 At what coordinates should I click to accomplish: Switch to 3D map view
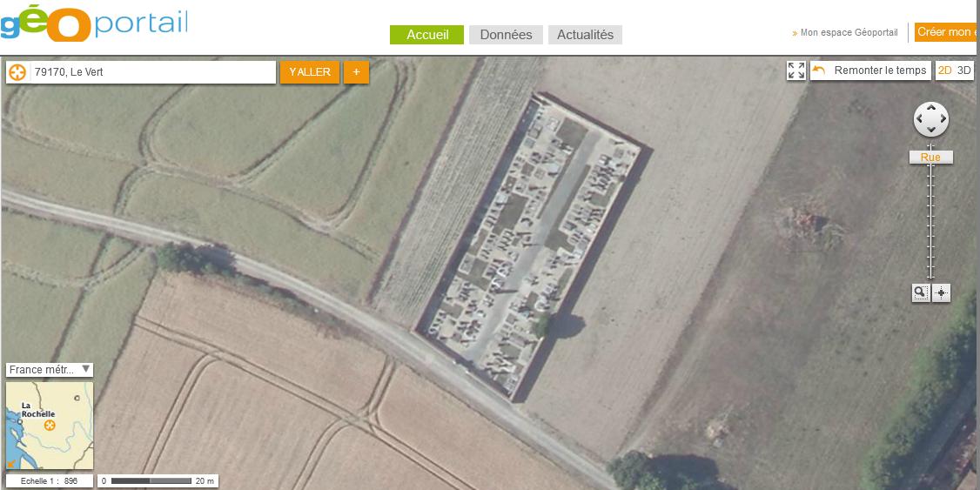tap(964, 70)
